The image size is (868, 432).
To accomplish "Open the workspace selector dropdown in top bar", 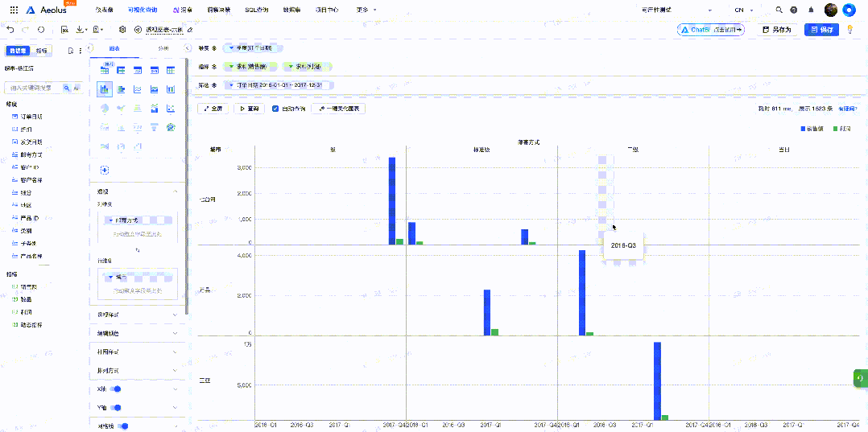I will tap(676, 10).
